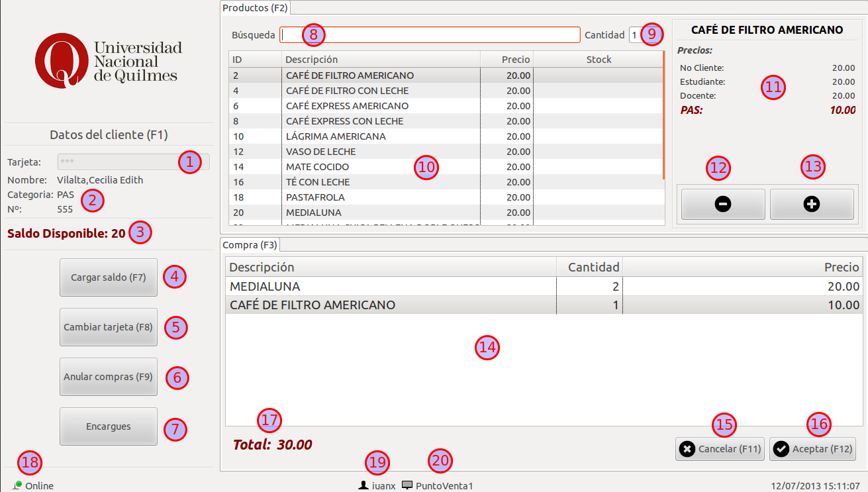Image resolution: width=868 pixels, height=492 pixels.
Task: Click the juanx user icon
Action: click(363, 485)
